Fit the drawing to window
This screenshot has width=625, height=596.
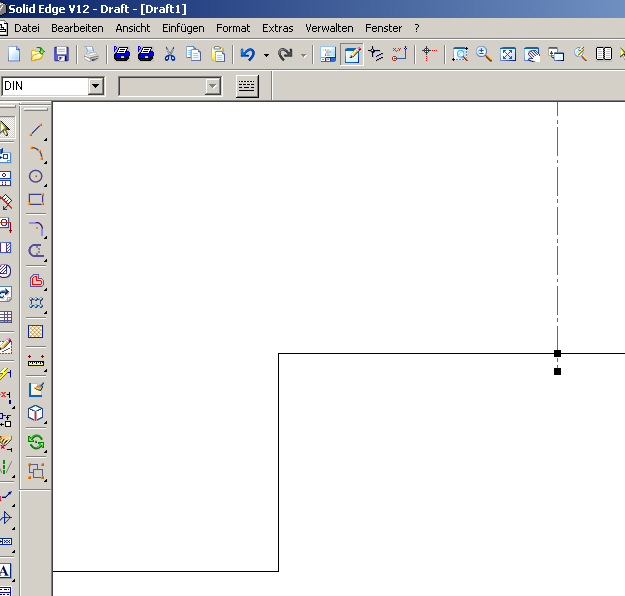click(x=508, y=54)
